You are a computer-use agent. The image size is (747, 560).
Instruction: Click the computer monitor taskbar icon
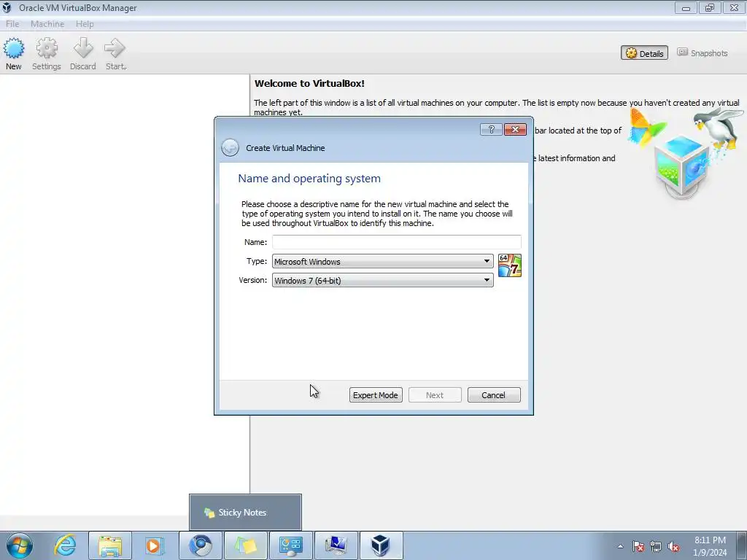(336, 545)
